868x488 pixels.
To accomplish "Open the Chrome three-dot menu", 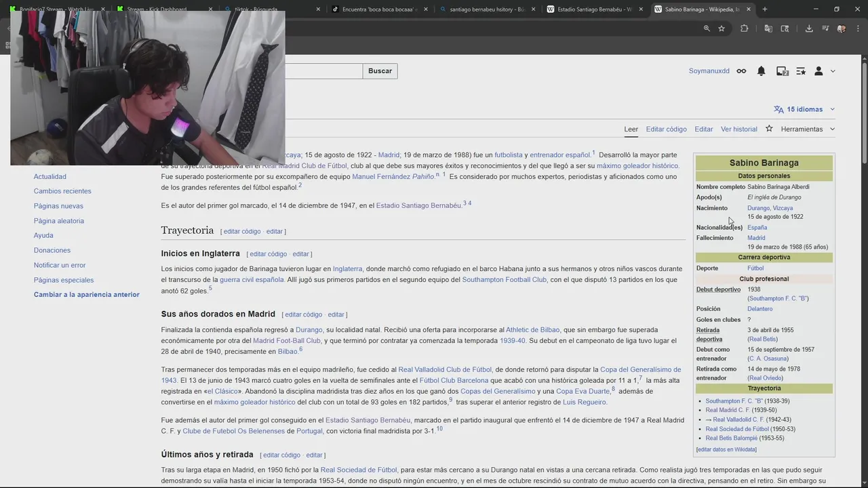I will [857, 28].
